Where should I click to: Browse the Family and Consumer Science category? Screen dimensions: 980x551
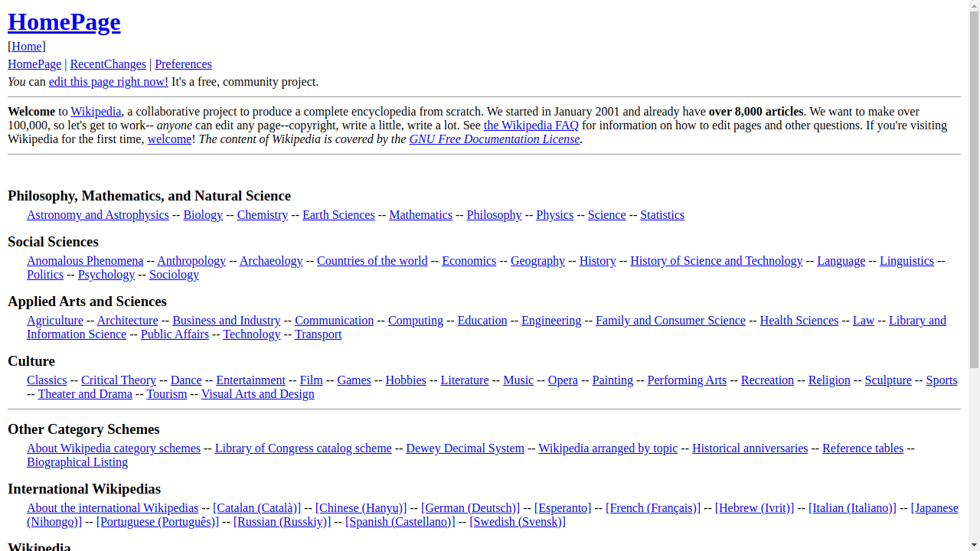(x=670, y=320)
